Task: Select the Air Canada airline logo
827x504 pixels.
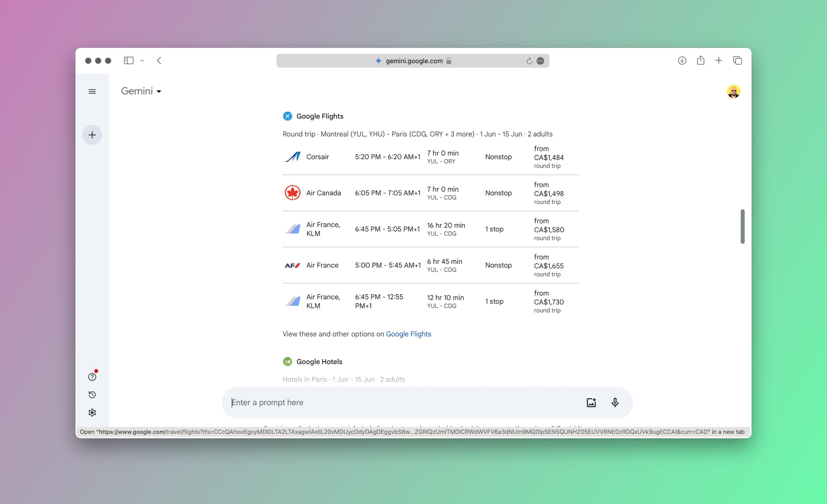Action: coord(292,193)
